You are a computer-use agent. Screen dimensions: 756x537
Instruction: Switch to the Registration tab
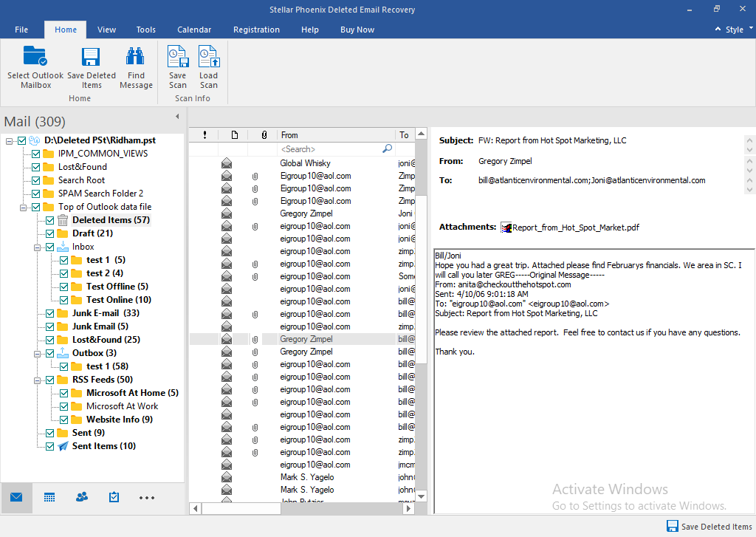[x=256, y=30]
